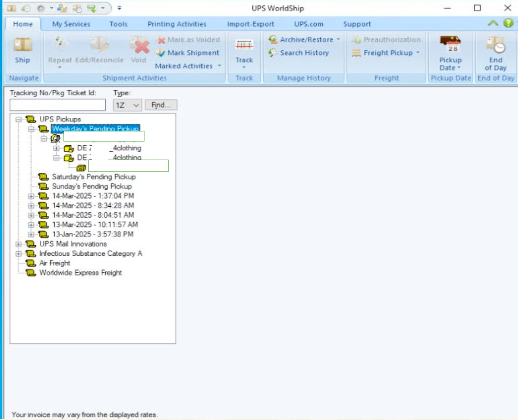Click the Mark as Voided icon
This screenshot has width=518, height=420.
pos(161,40)
